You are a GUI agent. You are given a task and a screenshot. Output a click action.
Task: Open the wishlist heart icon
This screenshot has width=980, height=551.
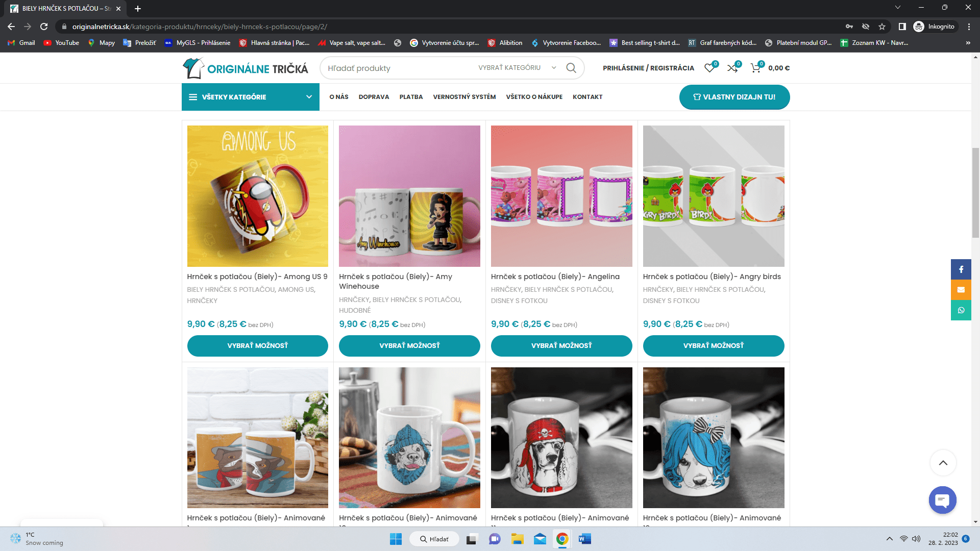pos(709,68)
